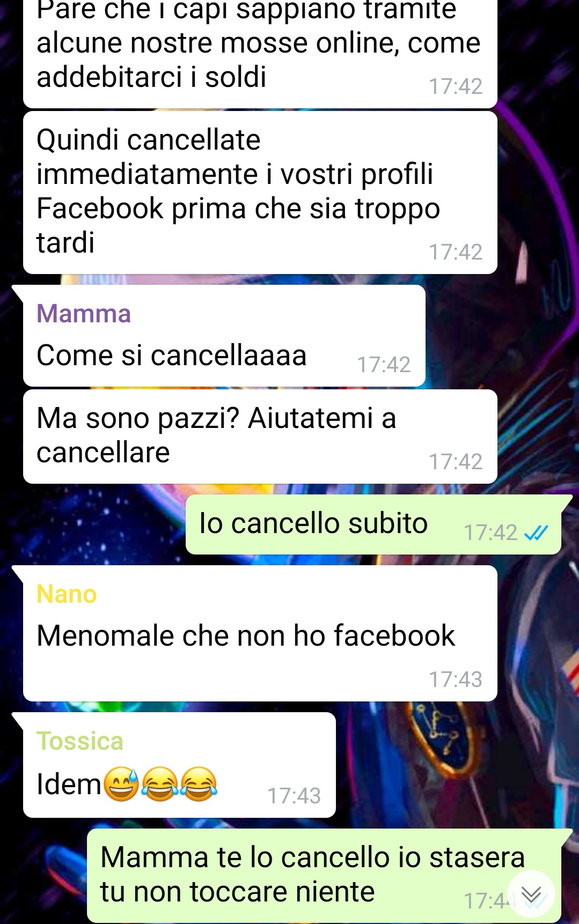This screenshot has width=579, height=924.
Task: Select the 'Come si cancellaaaa' message
Action: [224, 336]
